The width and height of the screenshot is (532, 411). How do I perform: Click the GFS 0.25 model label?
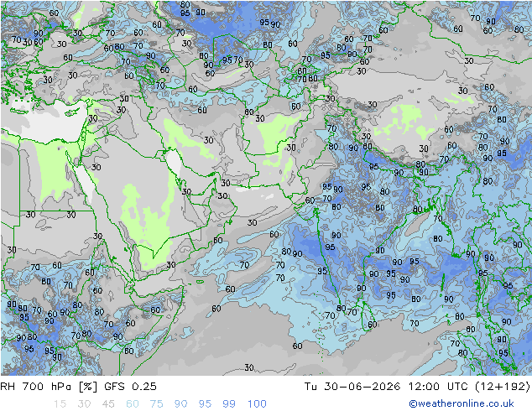[x=130, y=386]
